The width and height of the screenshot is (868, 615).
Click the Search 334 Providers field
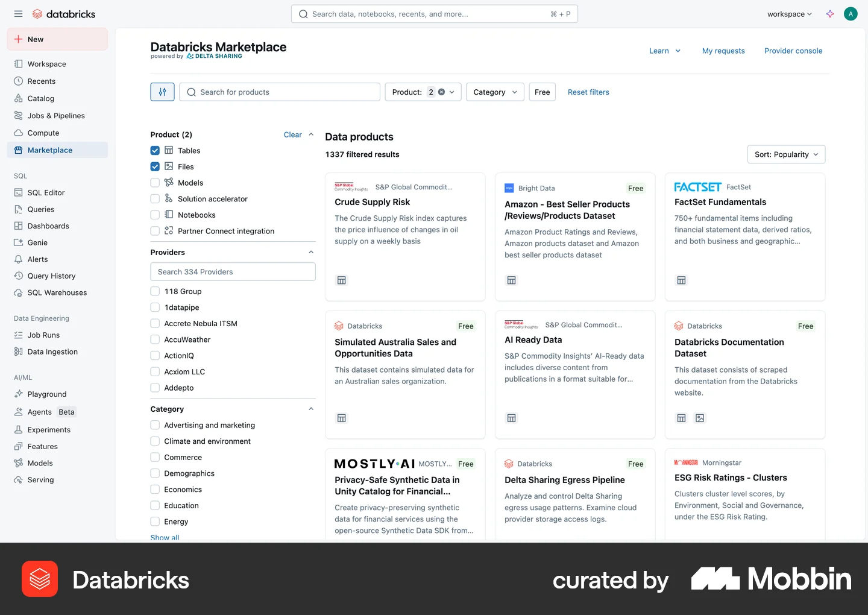233,272
